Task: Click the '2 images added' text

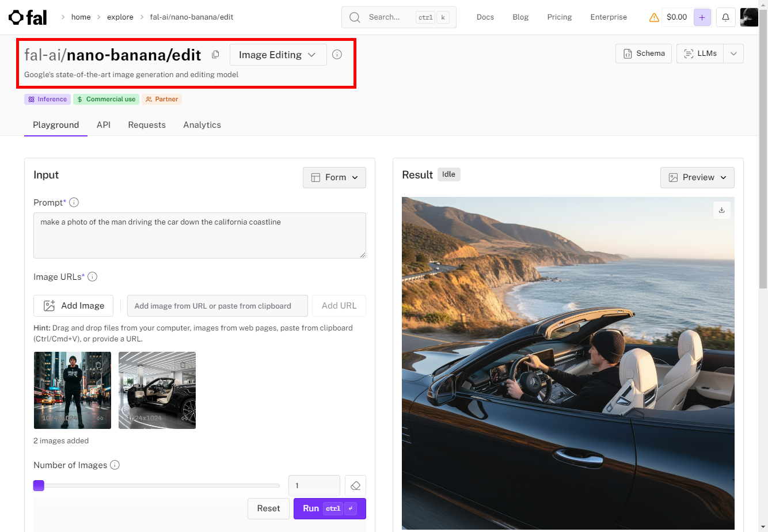Action: click(61, 440)
